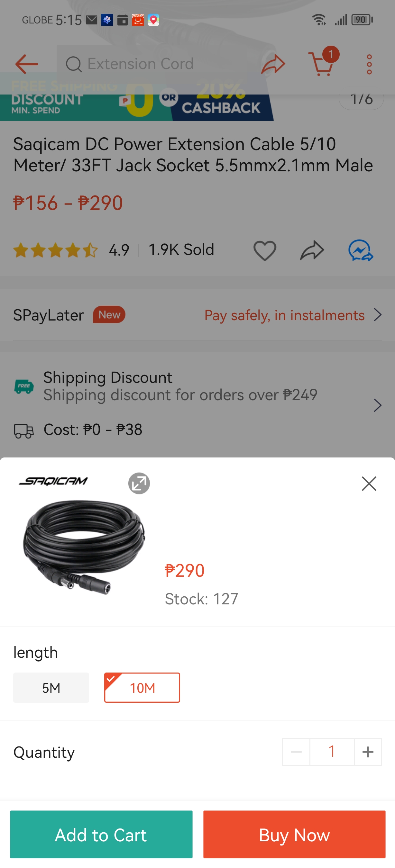
Task: Tap the Add to Cart button
Action: coord(101,834)
